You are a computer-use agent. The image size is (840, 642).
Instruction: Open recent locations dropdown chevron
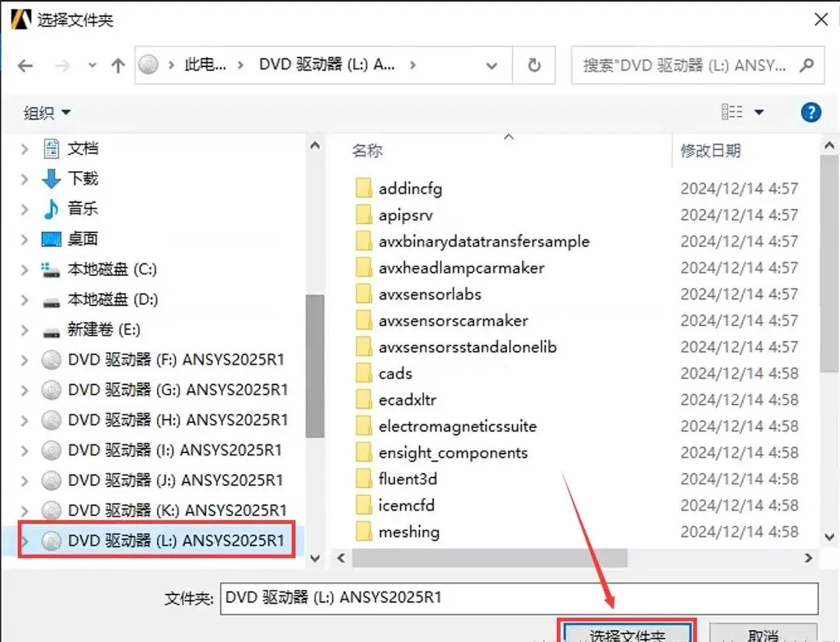[92, 65]
